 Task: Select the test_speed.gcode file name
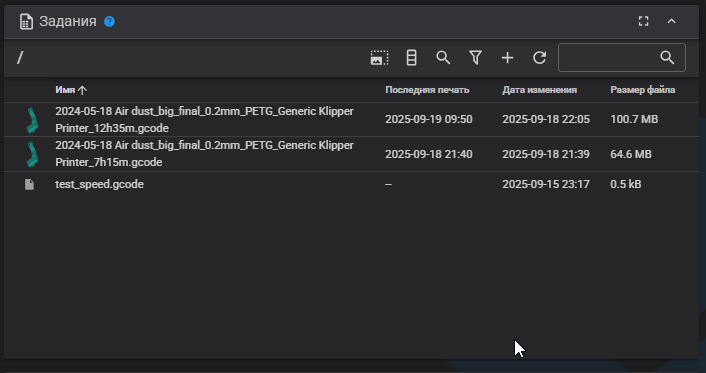click(x=100, y=184)
